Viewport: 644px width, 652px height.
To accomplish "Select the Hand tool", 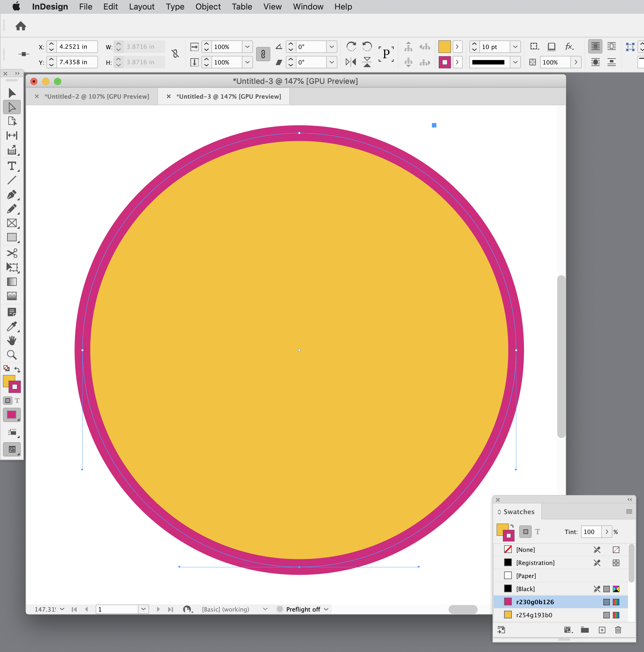I will (x=12, y=341).
